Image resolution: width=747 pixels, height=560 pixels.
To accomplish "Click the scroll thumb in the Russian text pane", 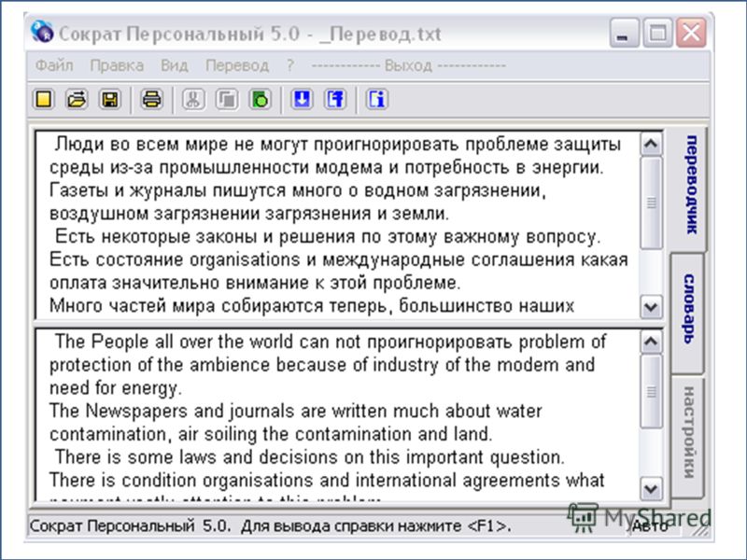I will pyautogui.click(x=651, y=203).
